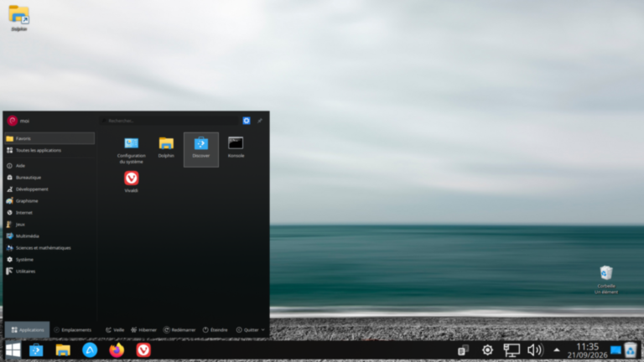Show hidden system tray icons arrow
Viewport: 644px width, 362px height.
(557, 350)
